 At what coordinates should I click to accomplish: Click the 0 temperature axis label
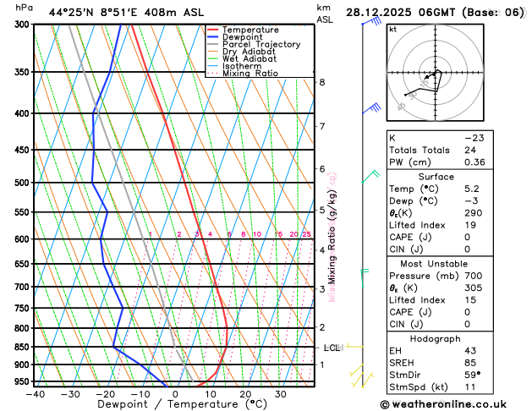pos(175,394)
